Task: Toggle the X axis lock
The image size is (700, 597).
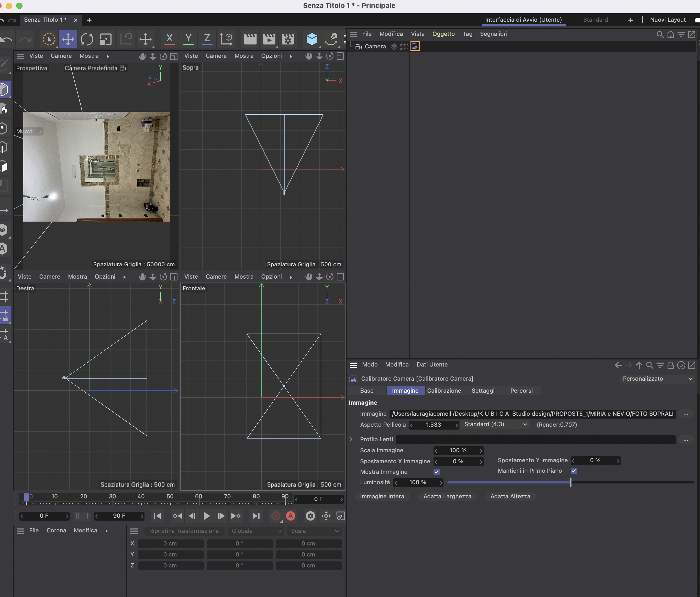Action: [169, 39]
